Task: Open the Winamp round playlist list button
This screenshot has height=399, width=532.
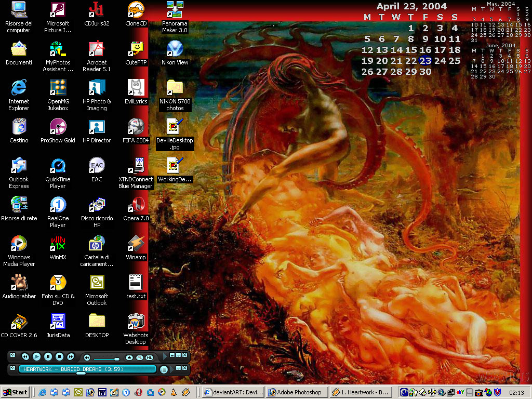Action: [x=164, y=369]
